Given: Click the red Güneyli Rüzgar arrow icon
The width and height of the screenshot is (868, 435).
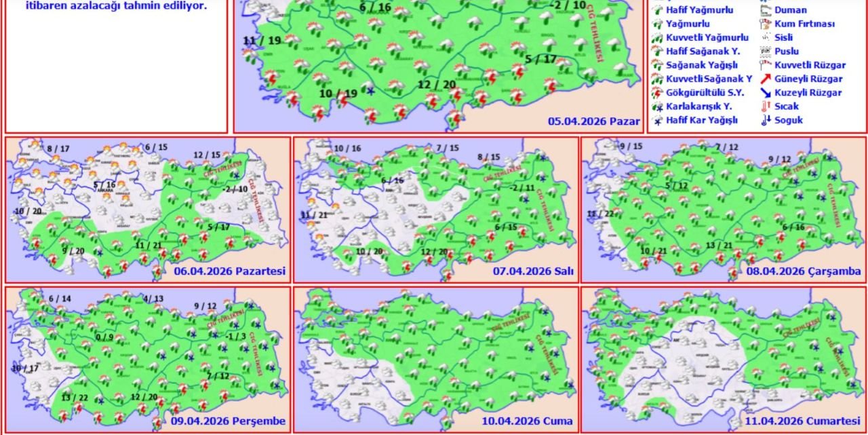Looking at the screenshot, I should pyautogui.click(x=766, y=79).
